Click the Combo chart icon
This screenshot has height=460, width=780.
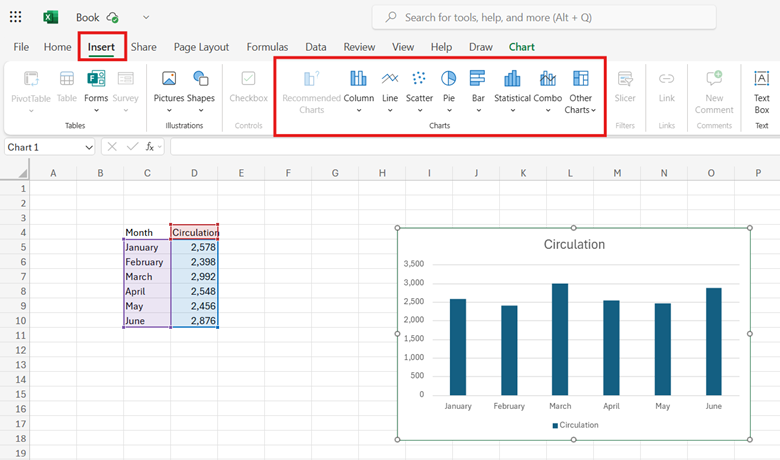coord(548,79)
